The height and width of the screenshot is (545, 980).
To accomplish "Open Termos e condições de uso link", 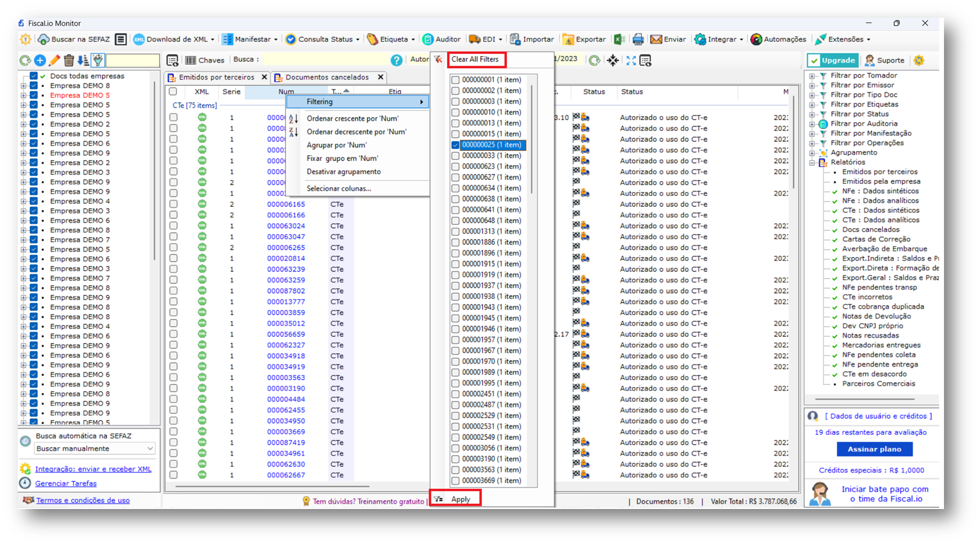I will (x=83, y=500).
